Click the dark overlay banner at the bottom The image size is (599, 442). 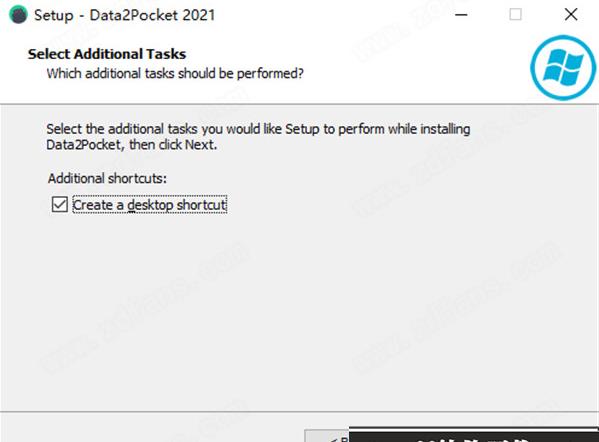point(474,435)
